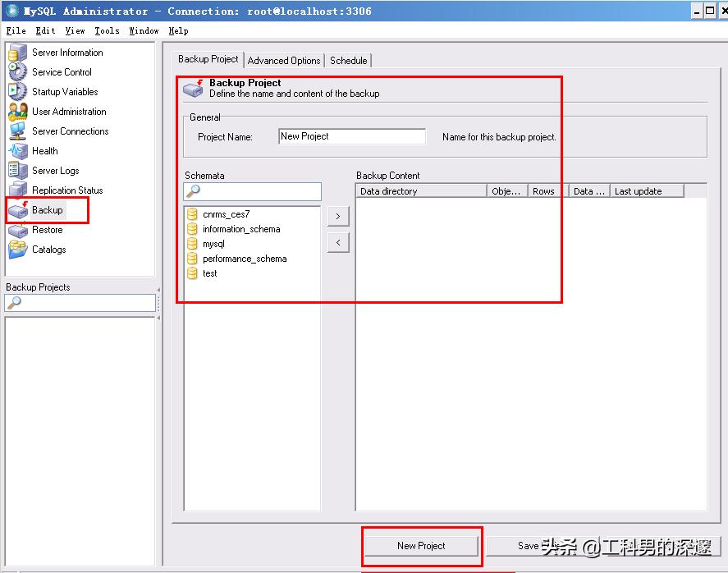
Task: Click the New Project button
Action: pos(421,546)
